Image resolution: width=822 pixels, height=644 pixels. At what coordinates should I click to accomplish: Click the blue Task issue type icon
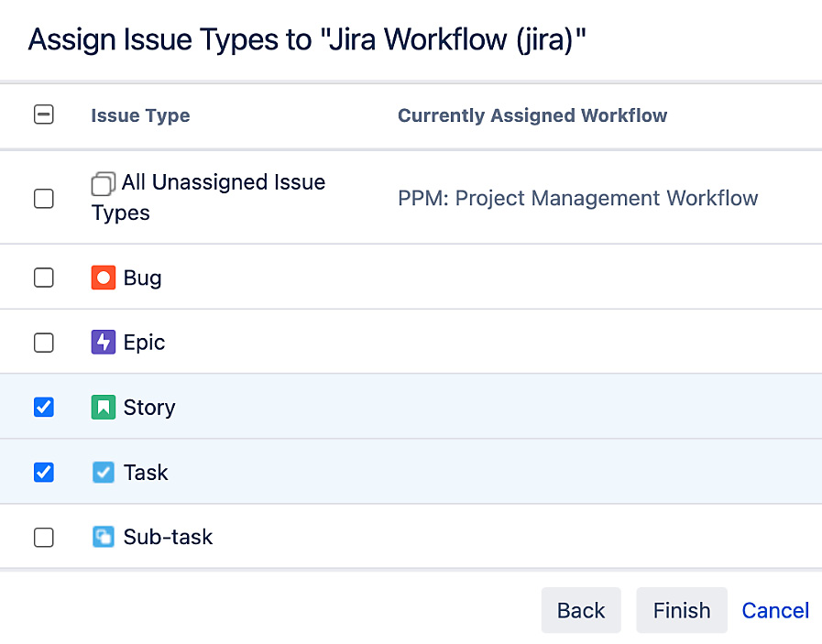coord(103,472)
